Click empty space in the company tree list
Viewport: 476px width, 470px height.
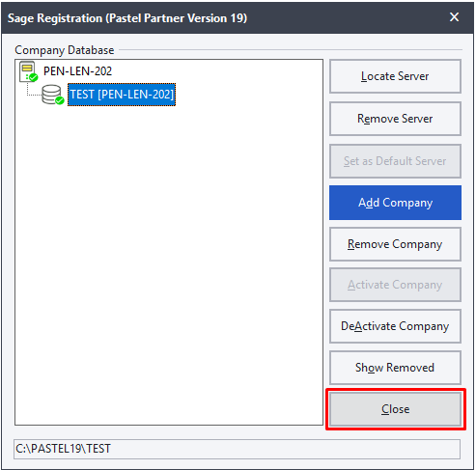pyautogui.click(x=169, y=263)
